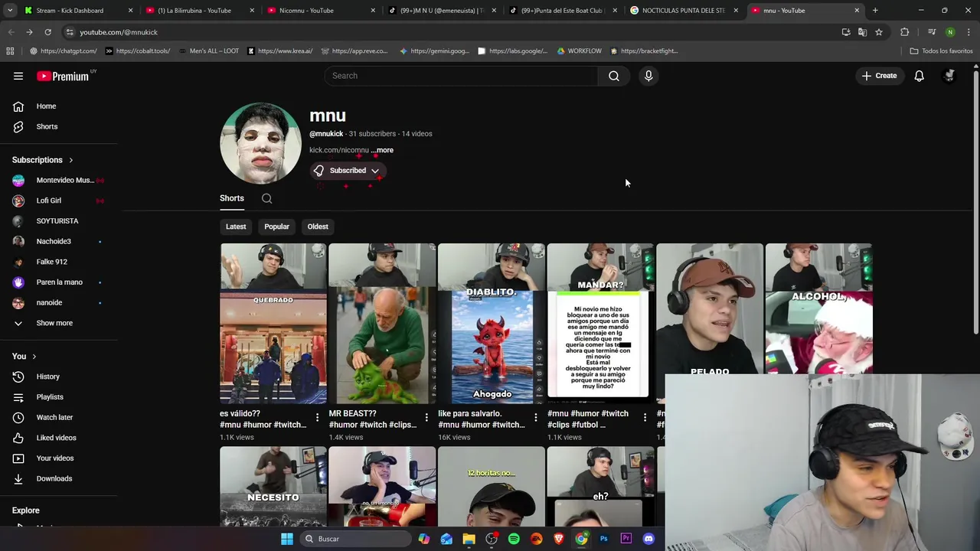This screenshot has height=551, width=980.
Task: Open the chatgpt.com bookmark
Action: [x=63, y=51]
